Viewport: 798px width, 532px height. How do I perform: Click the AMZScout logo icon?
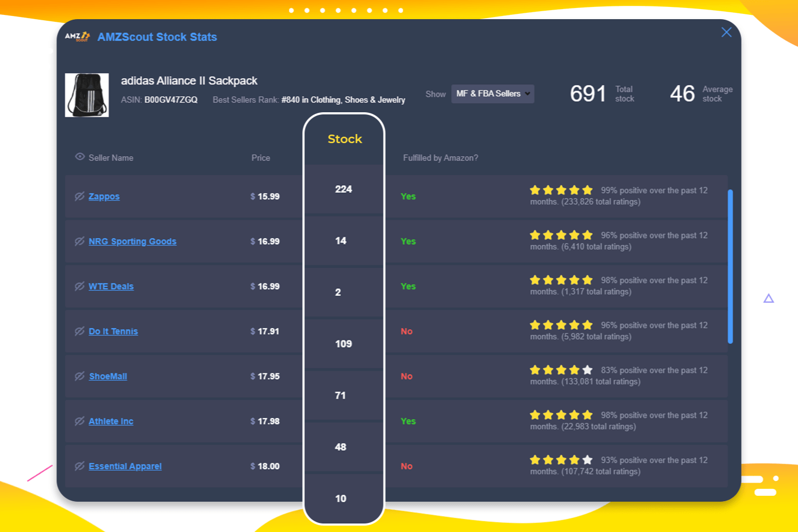click(x=78, y=36)
